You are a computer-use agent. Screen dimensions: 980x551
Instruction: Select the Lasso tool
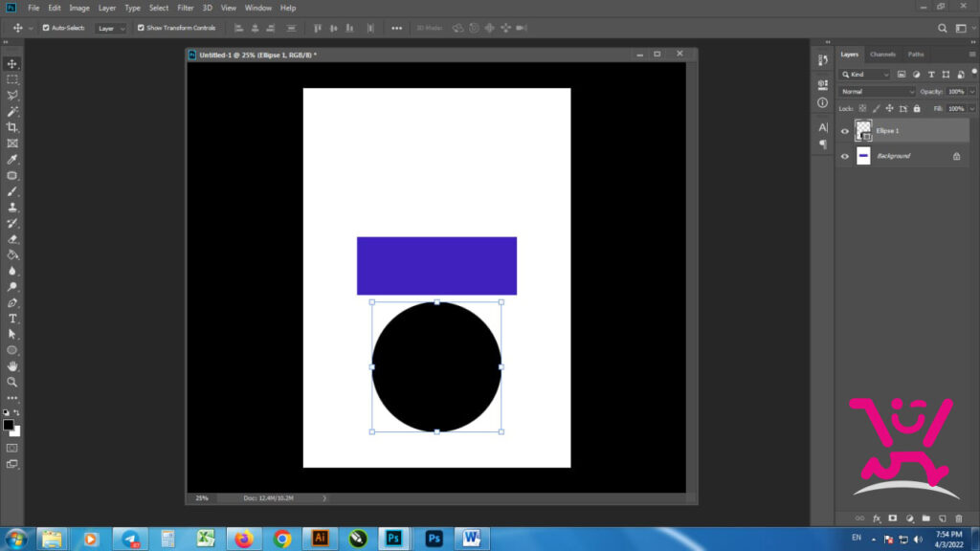coord(11,95)
